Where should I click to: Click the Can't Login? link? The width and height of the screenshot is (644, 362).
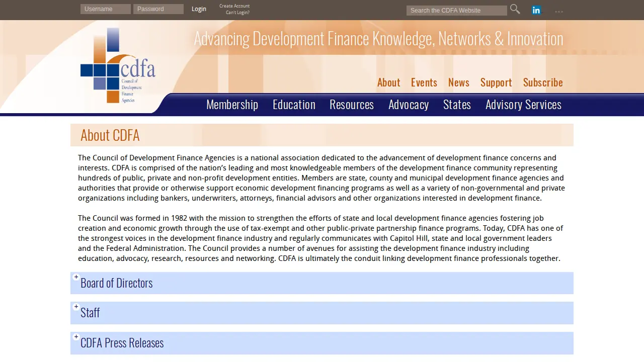(x=237, y=13)
